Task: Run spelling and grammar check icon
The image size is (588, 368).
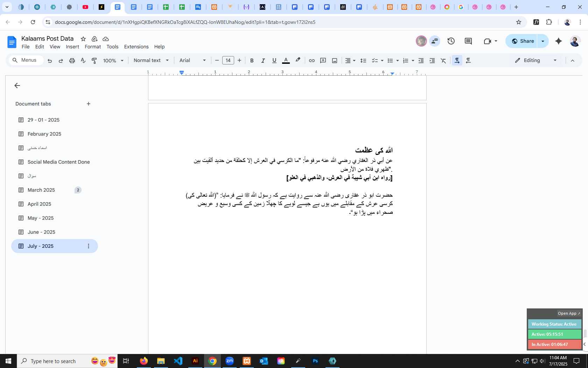Action: point(83,61)
